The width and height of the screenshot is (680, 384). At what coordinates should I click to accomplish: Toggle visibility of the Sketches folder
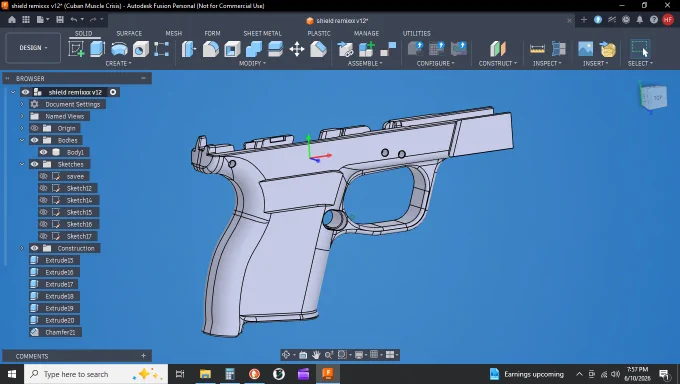tap(35, 164)
